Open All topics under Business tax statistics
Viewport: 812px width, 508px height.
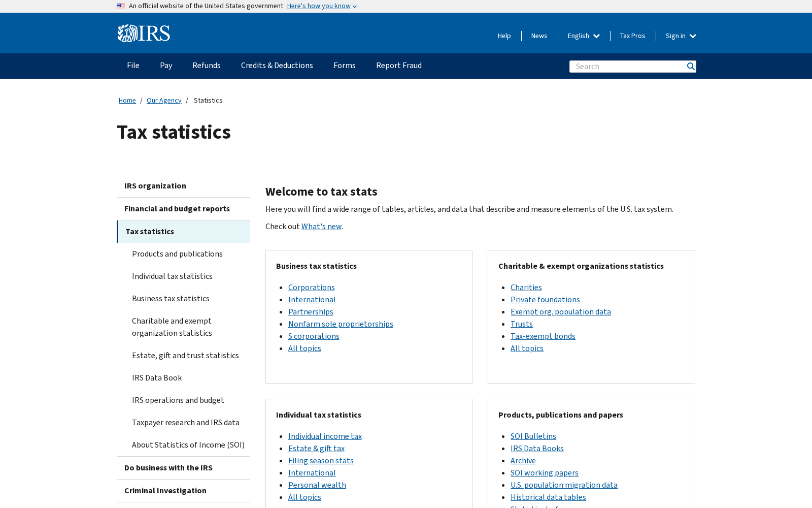[304, 348]
